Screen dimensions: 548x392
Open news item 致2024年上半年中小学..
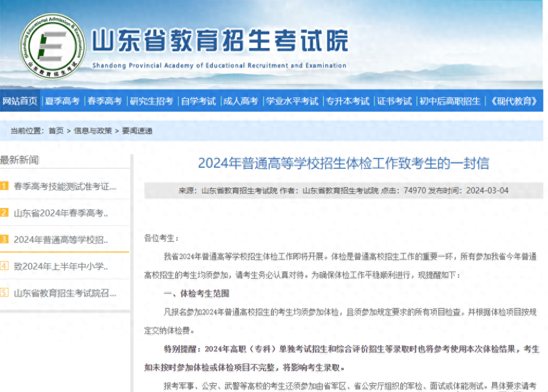(x=61, y=266)
